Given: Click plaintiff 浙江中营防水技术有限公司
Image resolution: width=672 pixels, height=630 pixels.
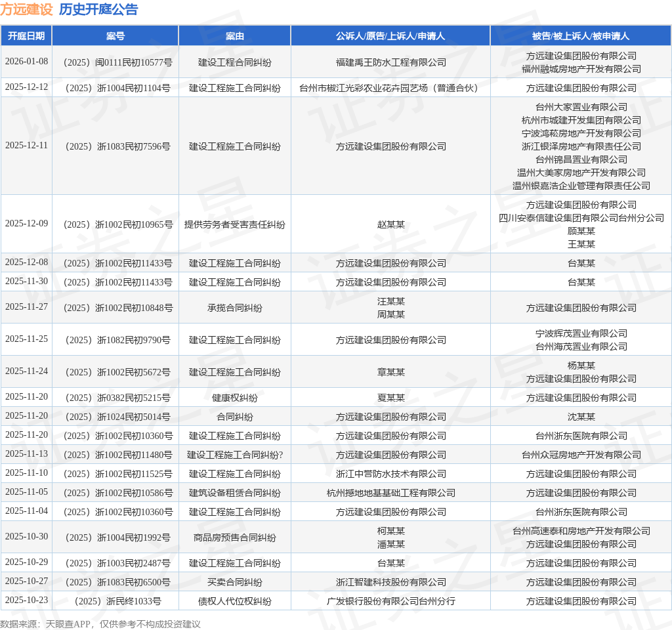Looking at the screenshot, I should (x=391, y=474).
